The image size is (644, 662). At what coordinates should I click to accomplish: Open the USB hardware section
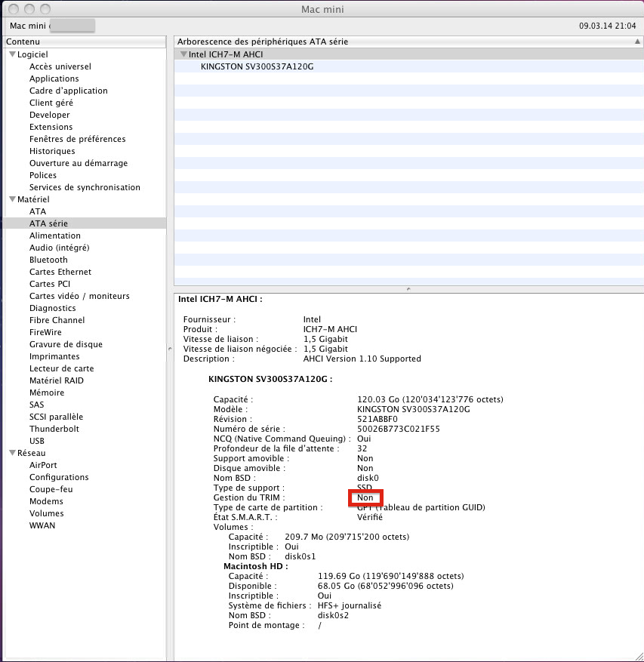coord(37,441)
